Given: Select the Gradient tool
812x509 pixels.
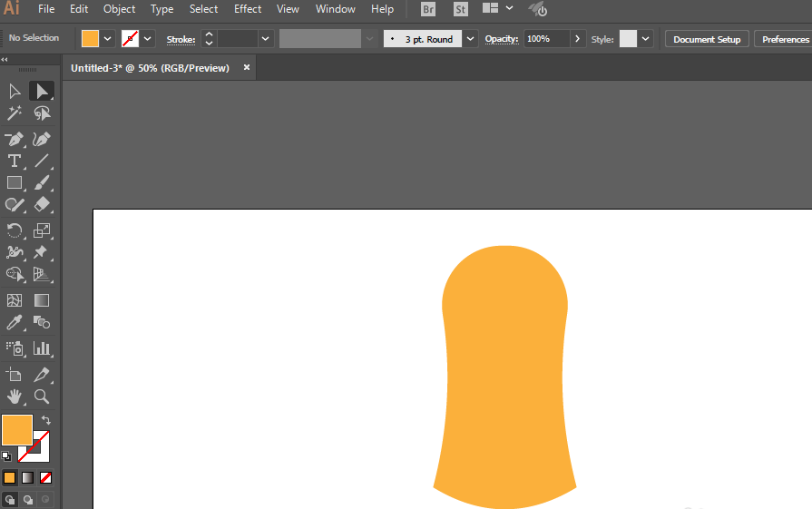Looking at the screenshot, I should coord(42,300).
